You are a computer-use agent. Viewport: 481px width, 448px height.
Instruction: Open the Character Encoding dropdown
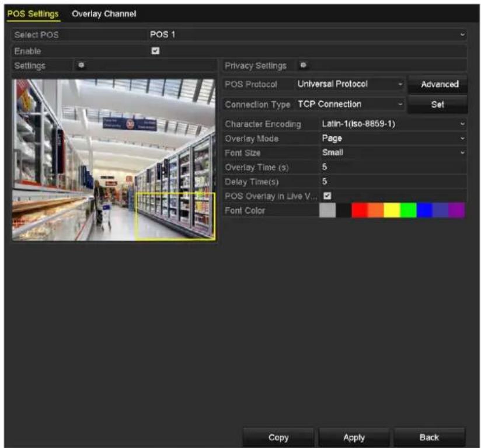[393, 124]
